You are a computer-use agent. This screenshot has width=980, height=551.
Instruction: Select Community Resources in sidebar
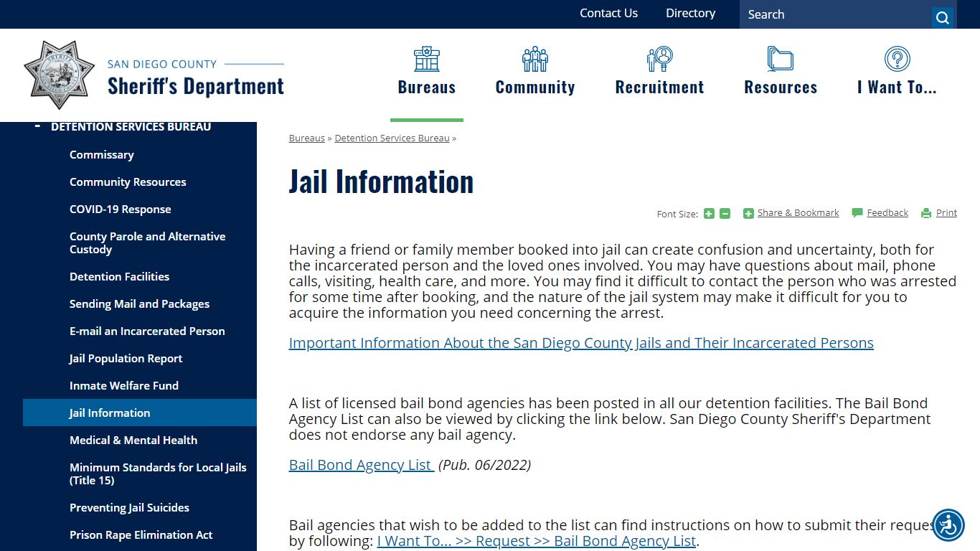click(128, 182)
